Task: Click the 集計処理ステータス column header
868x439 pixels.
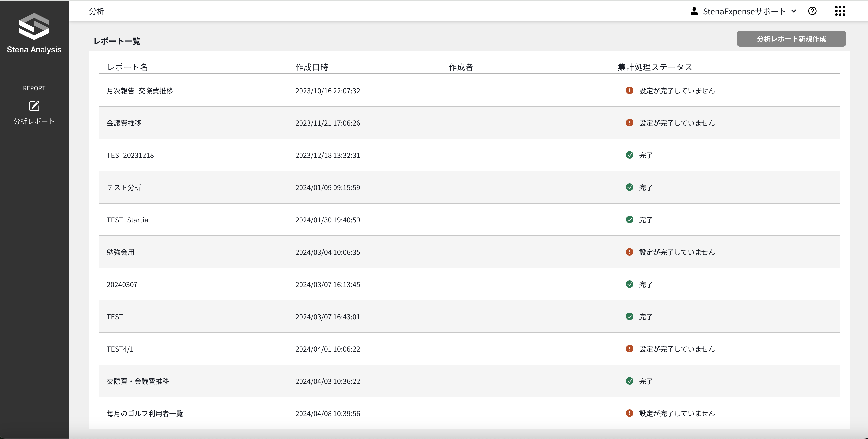Action: (x=654, y=67)
